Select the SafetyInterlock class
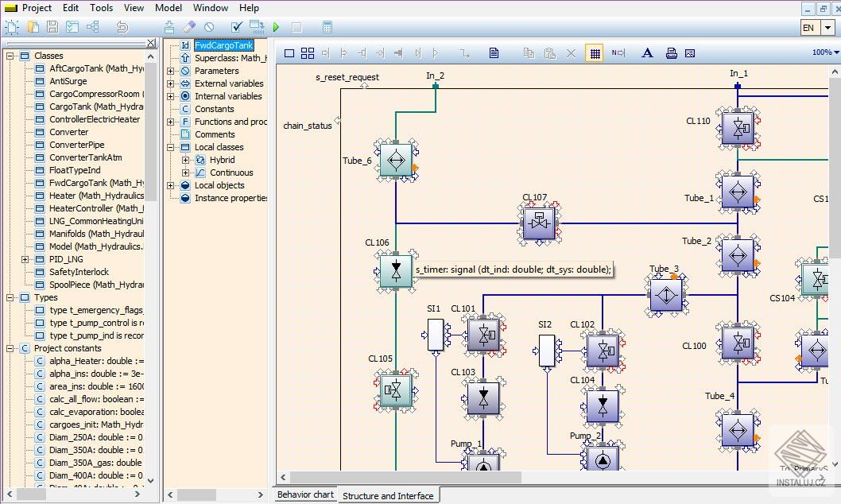This screenshot has width=841, height=504. (x=79, y=272)
